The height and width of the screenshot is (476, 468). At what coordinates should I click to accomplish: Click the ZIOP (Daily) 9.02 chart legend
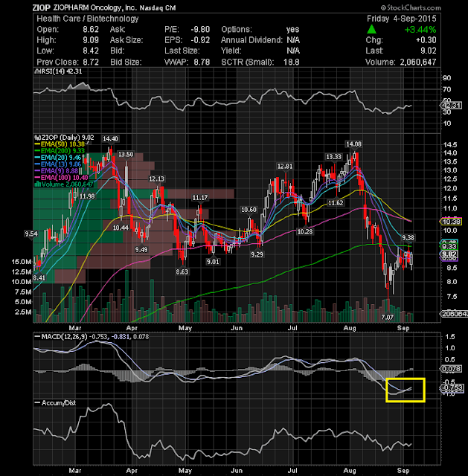pos(65,137)
